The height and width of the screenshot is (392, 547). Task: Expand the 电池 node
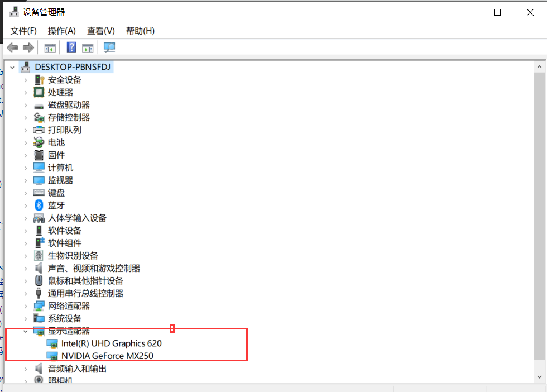pyautogui.click(x=26, y=143)
